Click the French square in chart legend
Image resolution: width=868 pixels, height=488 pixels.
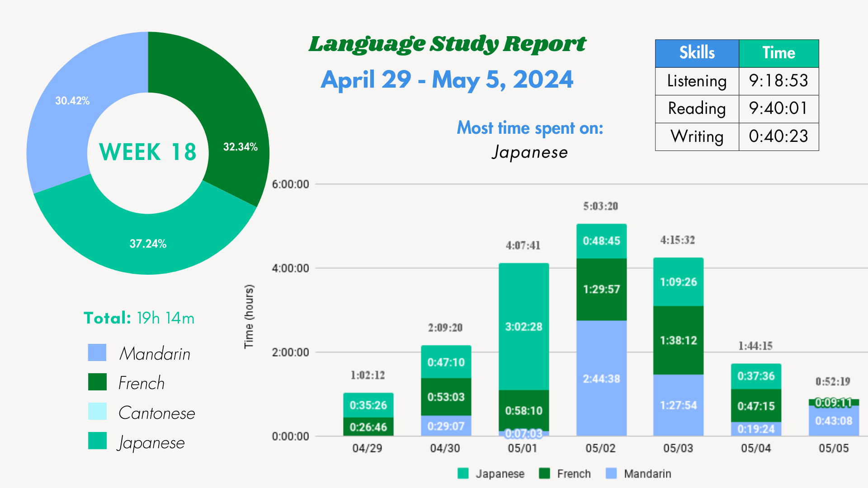tap(544, 473)
